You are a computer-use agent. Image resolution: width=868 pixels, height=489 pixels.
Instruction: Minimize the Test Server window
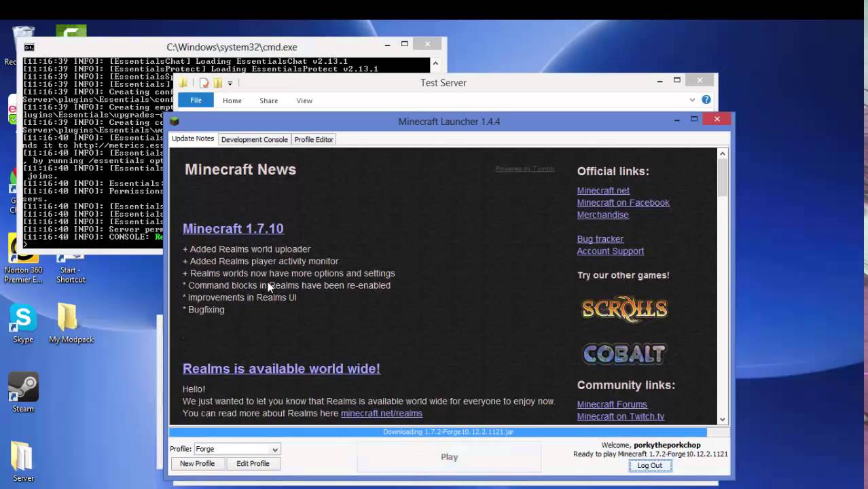coord(659,81)
